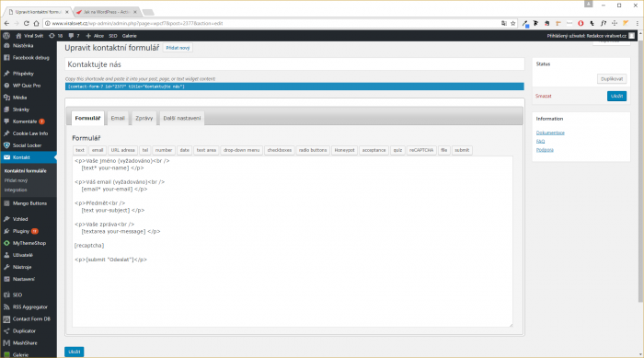Open Média library icon in sidebar
This screenshot has height=358, width=644.
tap(6, 98)
